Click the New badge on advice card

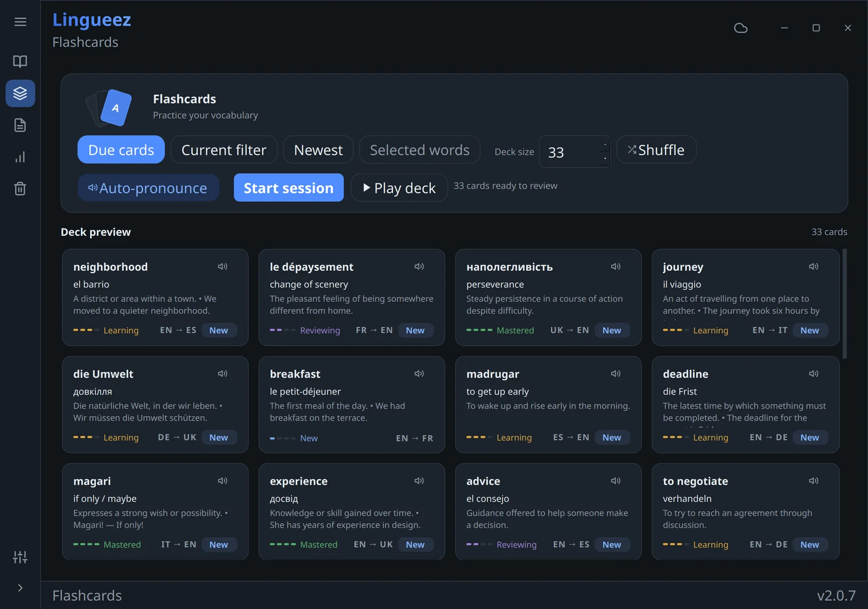click(611, 544)
